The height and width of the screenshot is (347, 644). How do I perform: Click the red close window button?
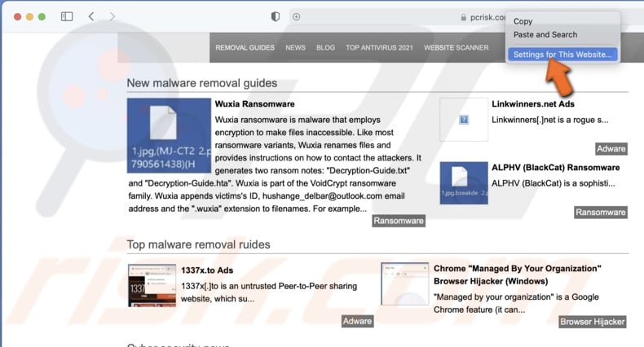coord(17,17)
